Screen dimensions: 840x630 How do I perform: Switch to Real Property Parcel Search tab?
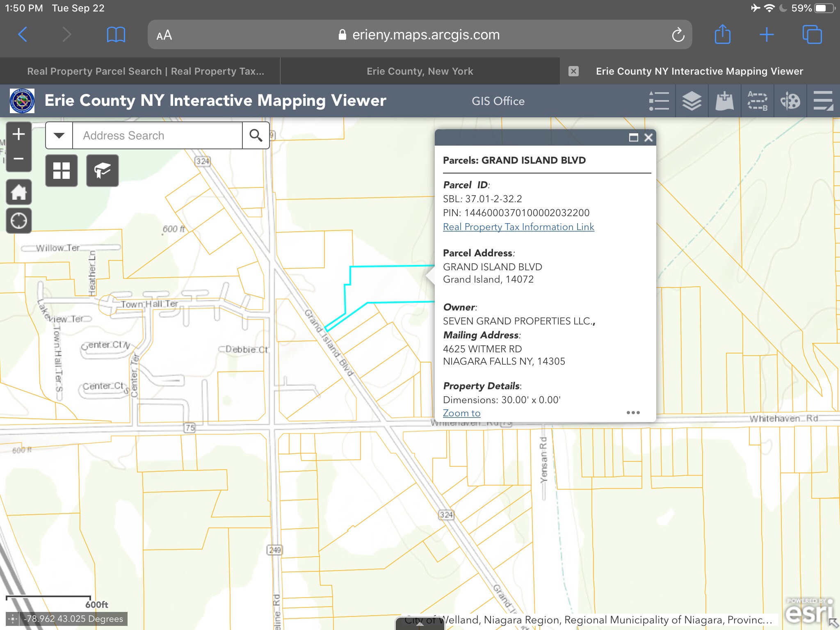pyautogui.click(x=146, y=71)
